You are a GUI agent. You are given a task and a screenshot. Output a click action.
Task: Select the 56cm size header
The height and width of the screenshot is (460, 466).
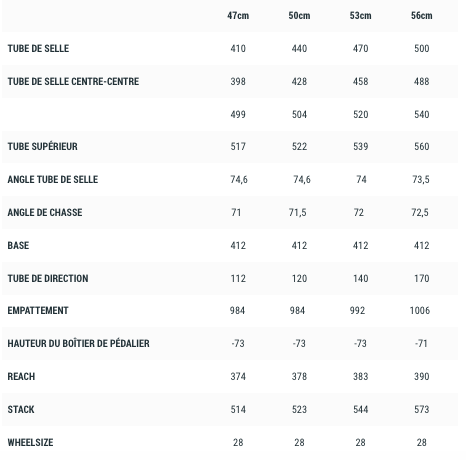(422, 16)
